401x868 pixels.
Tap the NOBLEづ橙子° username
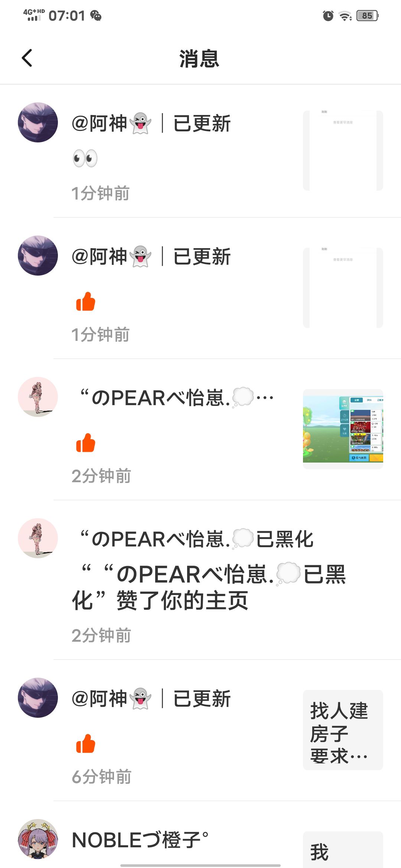tap(140, 840)
